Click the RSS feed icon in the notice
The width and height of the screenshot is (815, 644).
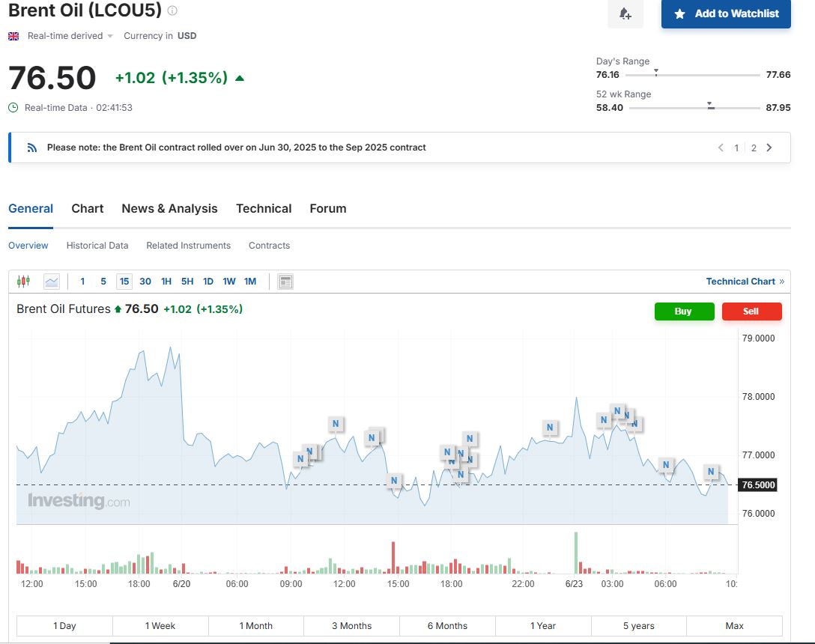click(32, 148)
